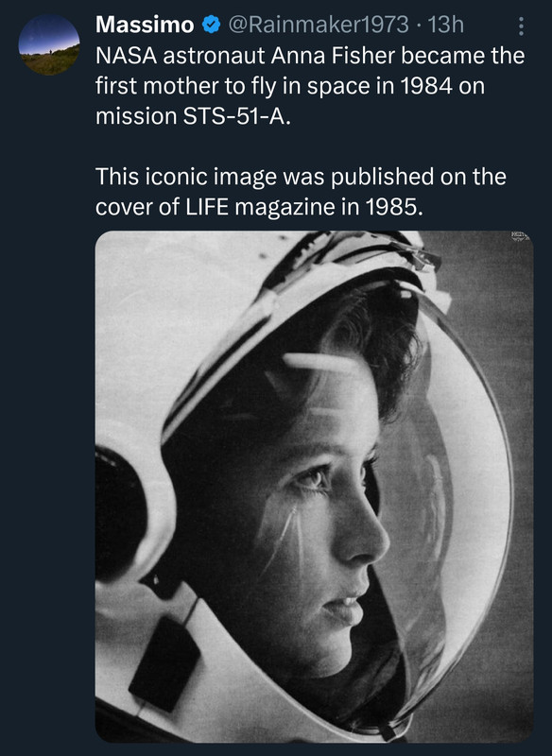Viewport: 552px width, 756px height.
Task: Click the watermark logo in photo's corner
Action: (x=520, y=236)
